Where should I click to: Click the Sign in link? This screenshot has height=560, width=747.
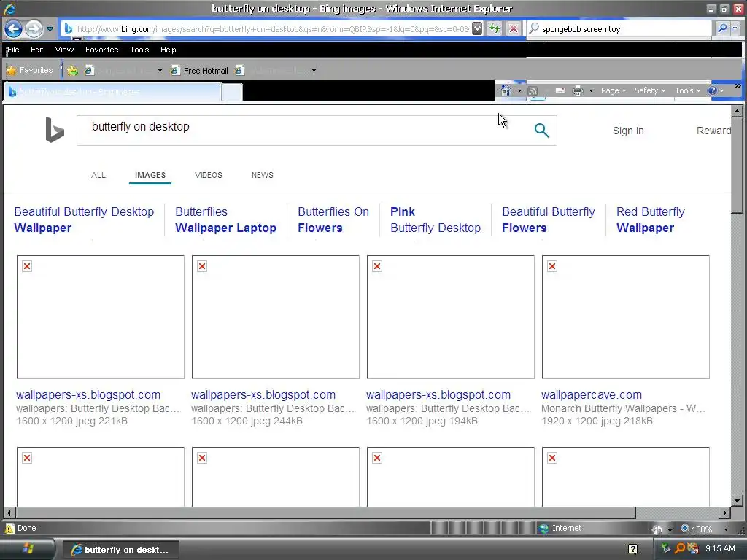click(x=628, y=131)
